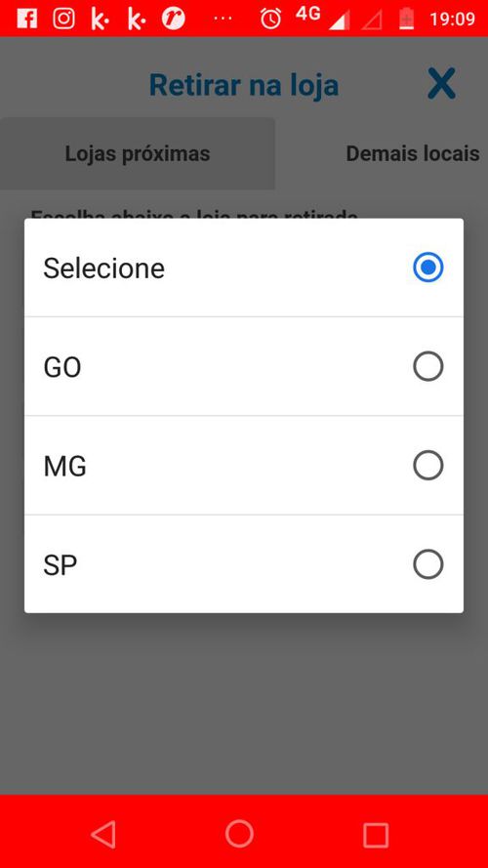Switch to the Lojas próximas tab

coord(138,153)
